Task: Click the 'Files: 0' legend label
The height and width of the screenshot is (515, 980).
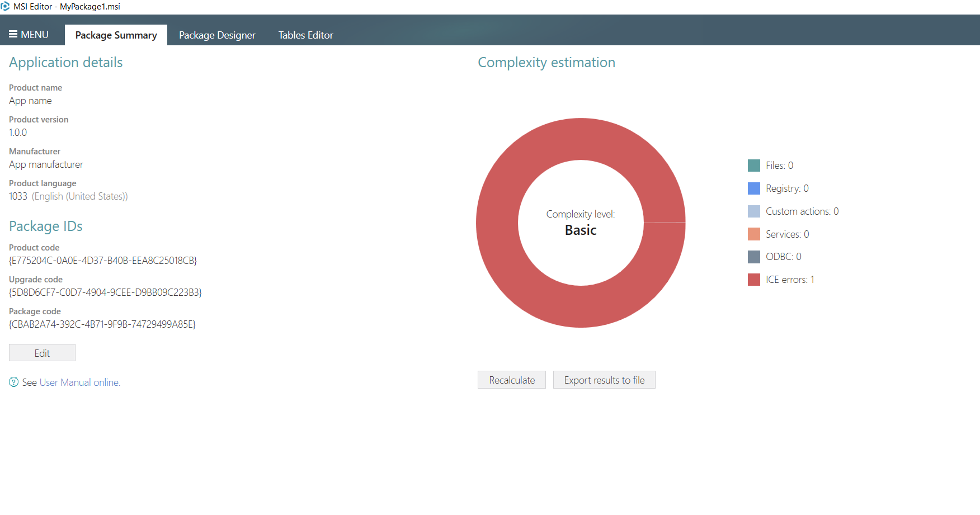Action: [779, 166]
